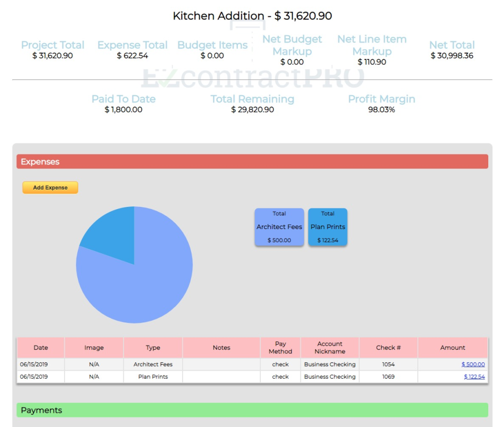The height and width of the screenshot is (427, 504).
Task: Click the Amount column header
Action: 453,348
